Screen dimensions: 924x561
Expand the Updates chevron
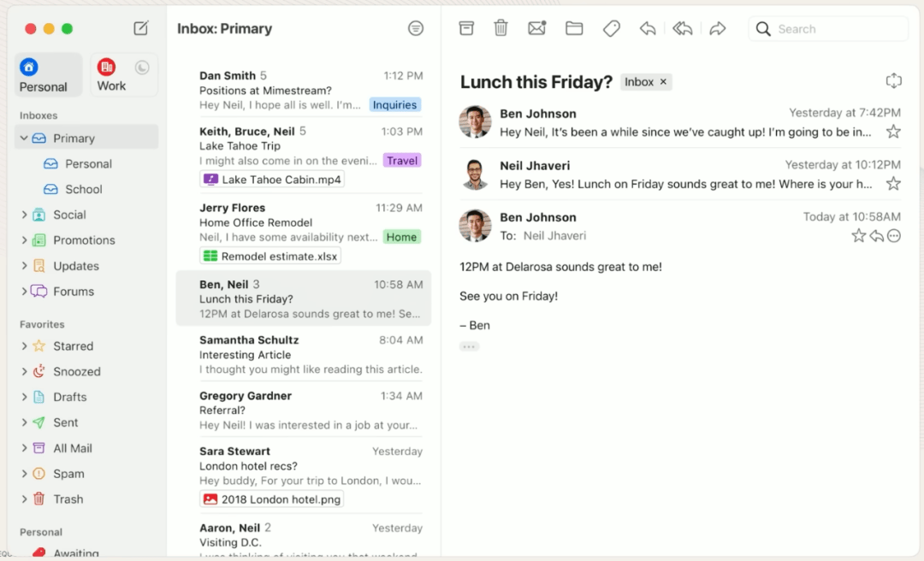click(x=24, y=265)
